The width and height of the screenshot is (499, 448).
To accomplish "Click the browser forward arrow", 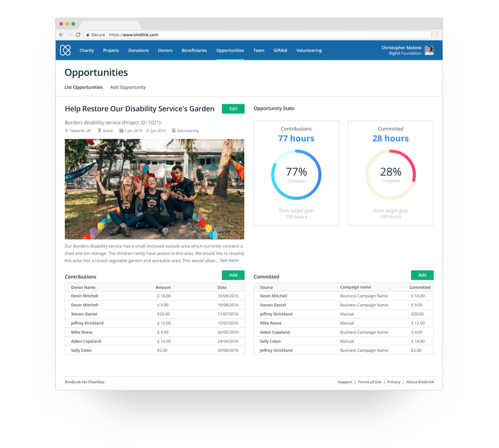I will 69,35.
